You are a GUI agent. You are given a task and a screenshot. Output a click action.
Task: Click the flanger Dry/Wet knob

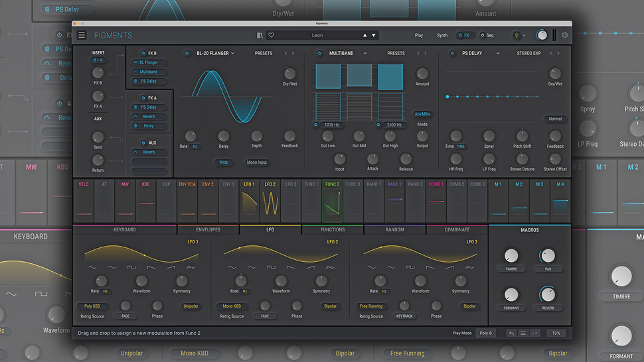coord(289,74)
